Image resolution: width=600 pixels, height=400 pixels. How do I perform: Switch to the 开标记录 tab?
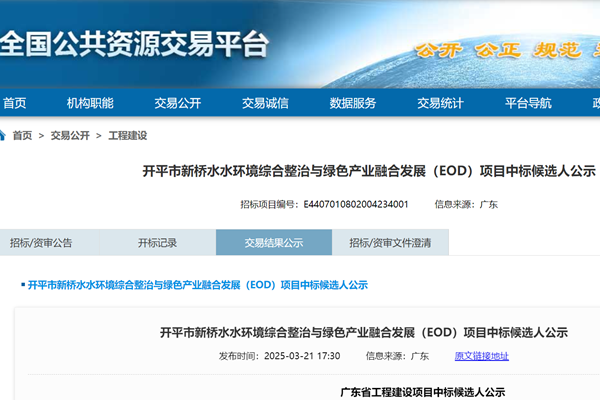(x=157, y=242)
